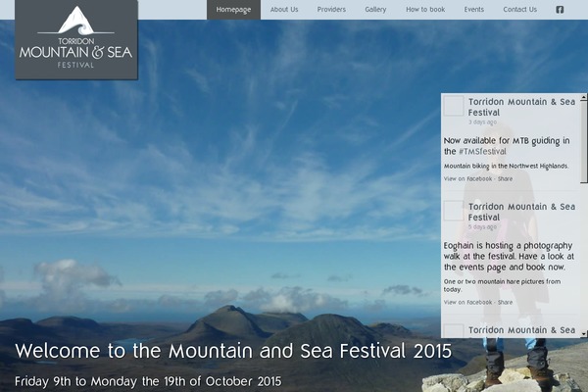The width and height of the screenshot is (588, 392).
Task: Go to the Providers page
Action: click(x=331, y=10)
